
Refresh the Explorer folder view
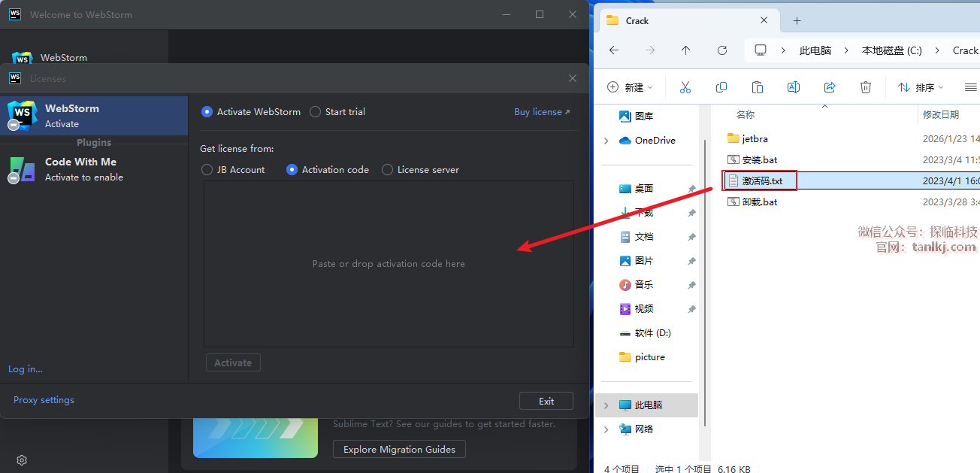pyautogui.click(x=722, y=50)
